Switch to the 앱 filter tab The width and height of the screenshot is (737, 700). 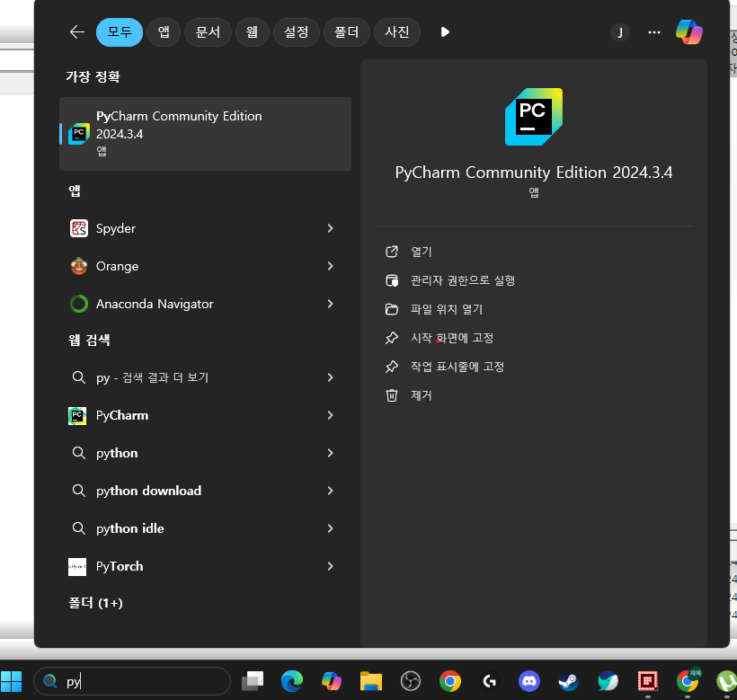pyautogui.click(x=164, y=32)
